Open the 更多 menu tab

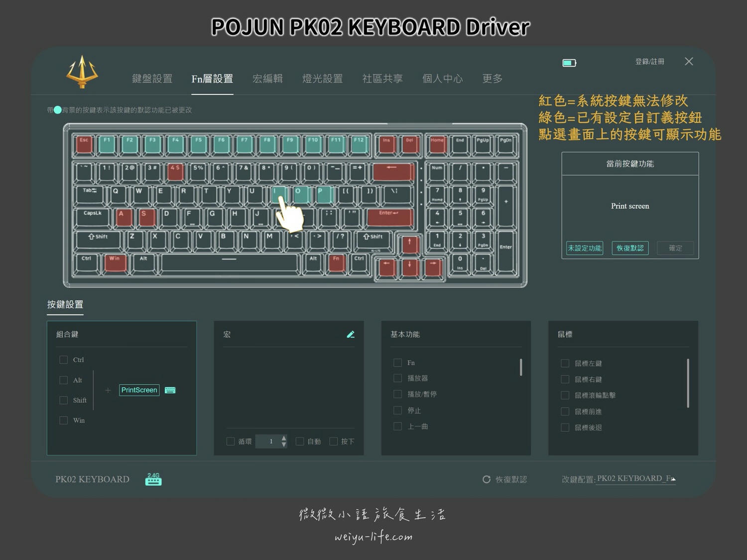[x=492, y=79]
